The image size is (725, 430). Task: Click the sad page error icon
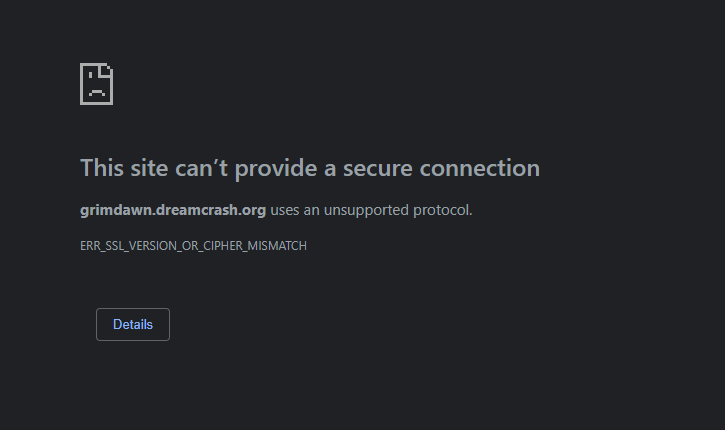(x=96, y=84)
